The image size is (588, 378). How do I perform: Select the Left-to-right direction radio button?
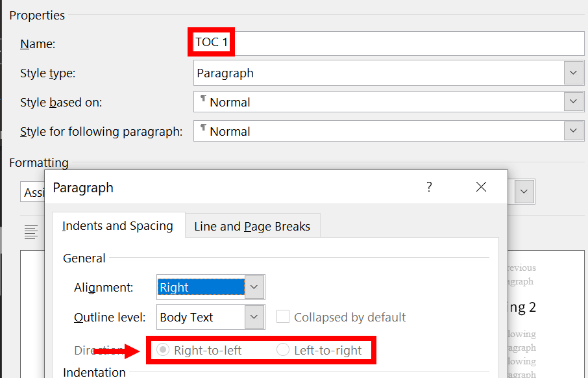283,350
